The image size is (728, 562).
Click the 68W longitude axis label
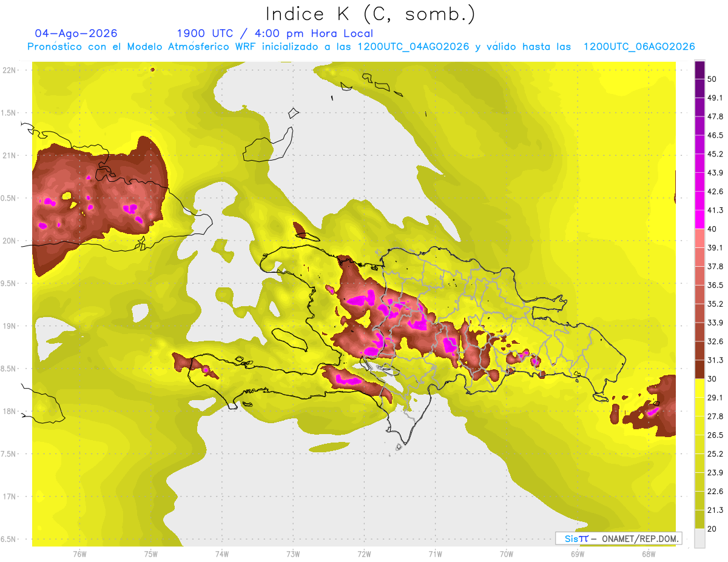coord(649,554)
